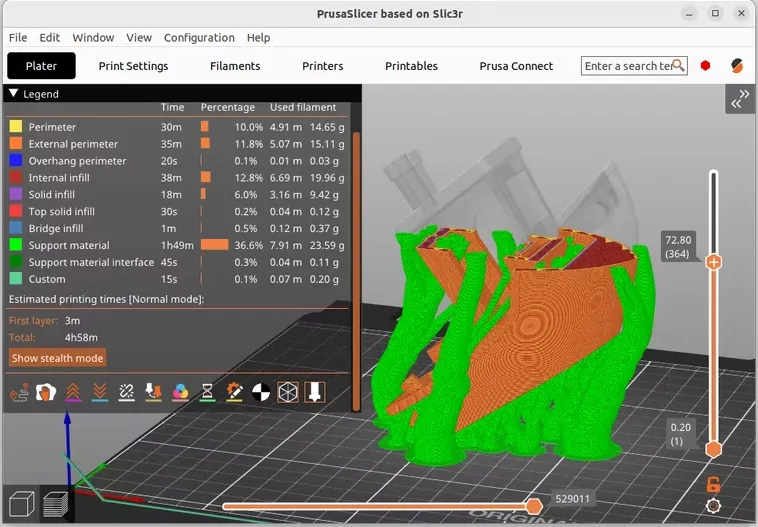Click the Support material 1h49m time
This screenshot has width=758, height=527.
point(177,245)
